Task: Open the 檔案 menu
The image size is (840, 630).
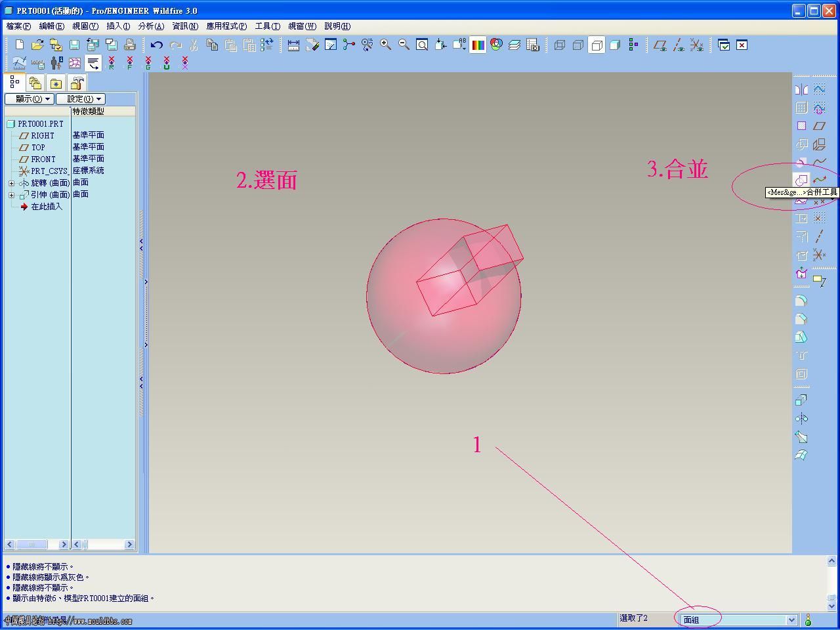Action: click(18, 26)
